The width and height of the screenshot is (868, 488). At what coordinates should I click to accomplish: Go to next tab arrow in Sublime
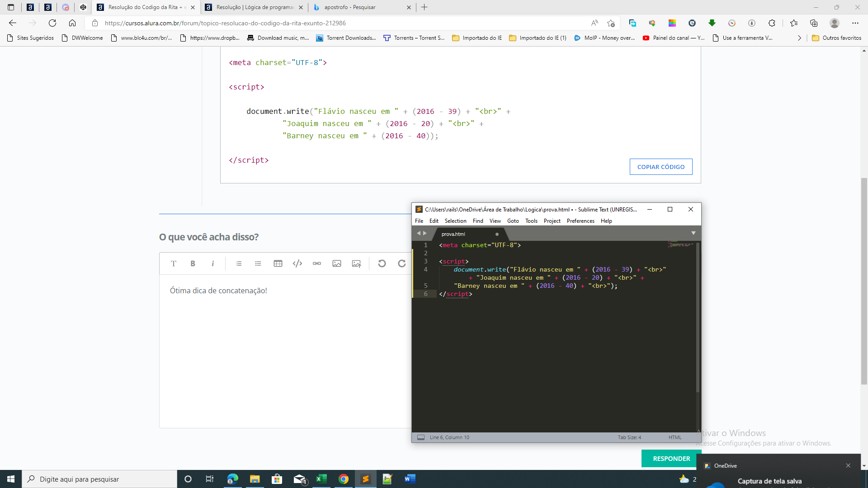(425, 233)
